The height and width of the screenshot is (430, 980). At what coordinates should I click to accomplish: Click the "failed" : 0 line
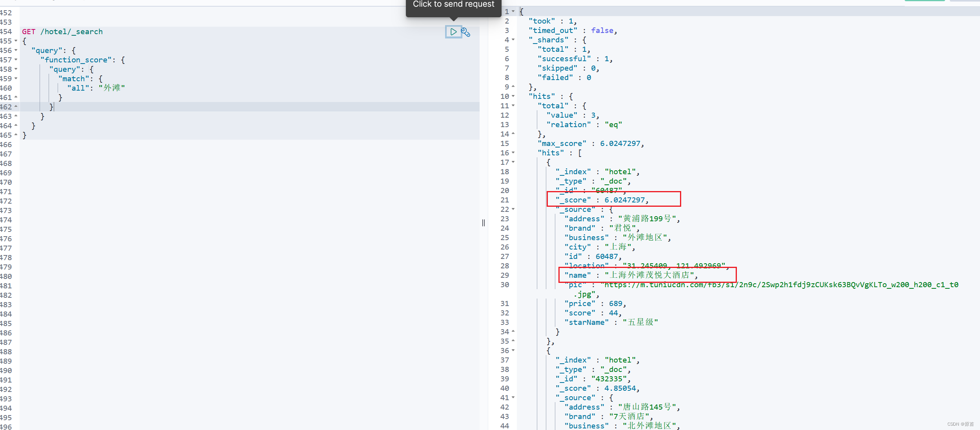point(564,78)
